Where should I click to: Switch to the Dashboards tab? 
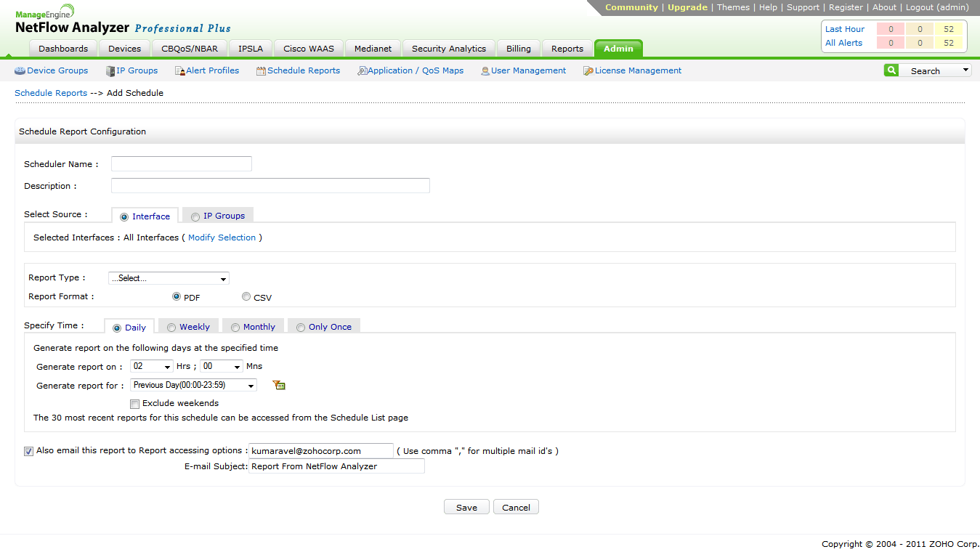(63, 49)
